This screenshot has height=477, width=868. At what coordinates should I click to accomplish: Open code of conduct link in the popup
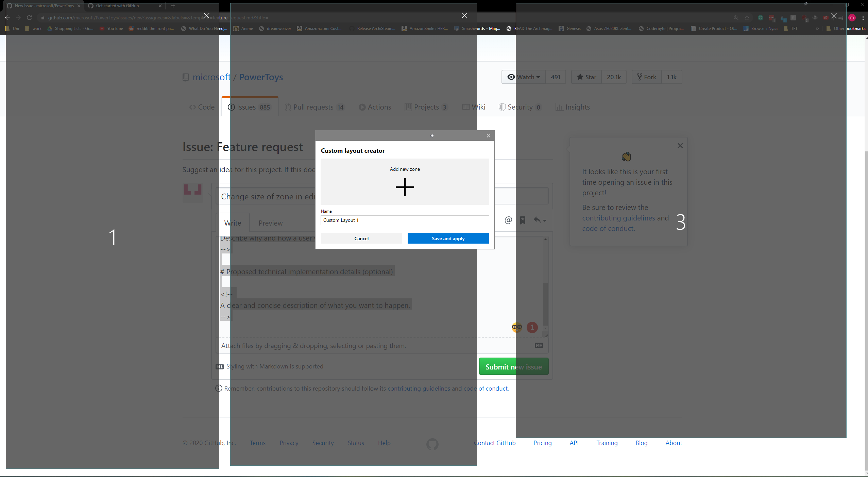pyautogui.click(x=608, y=228)
